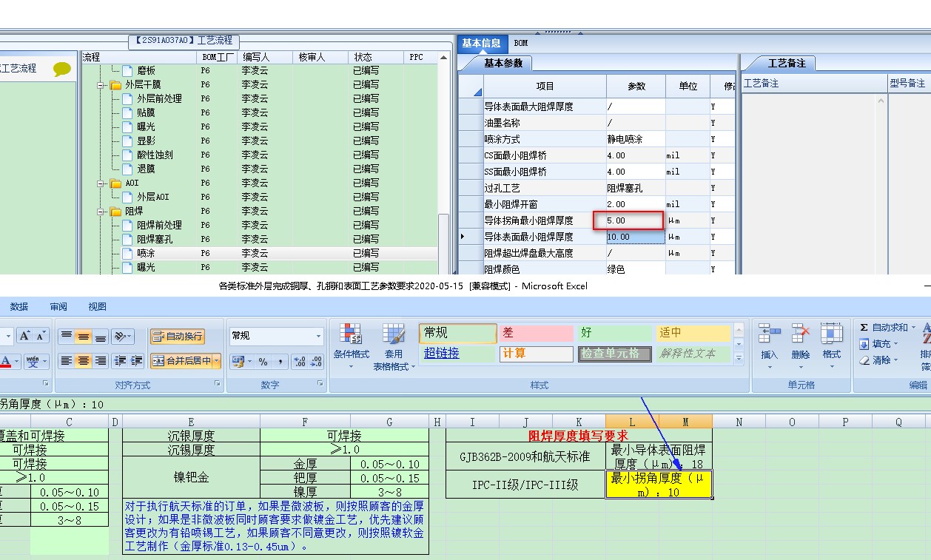Select top vertical alignment icon
This screenshot has width=931, height=560.
[67, 337]
